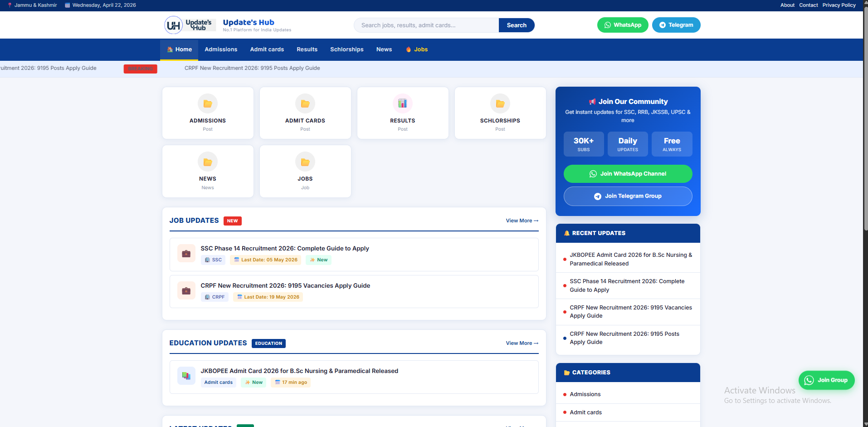Click the bell icon in Recent Updates header
Image resolution: width=868 pixels, height=427 pixels.
tap(566, 233)
